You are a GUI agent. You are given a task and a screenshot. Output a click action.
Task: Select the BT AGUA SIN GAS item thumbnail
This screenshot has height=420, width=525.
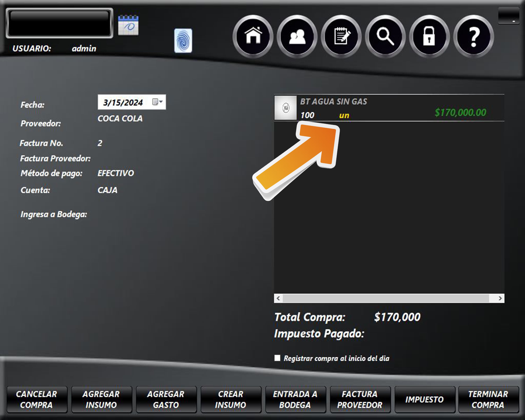[x=285, y=108]
